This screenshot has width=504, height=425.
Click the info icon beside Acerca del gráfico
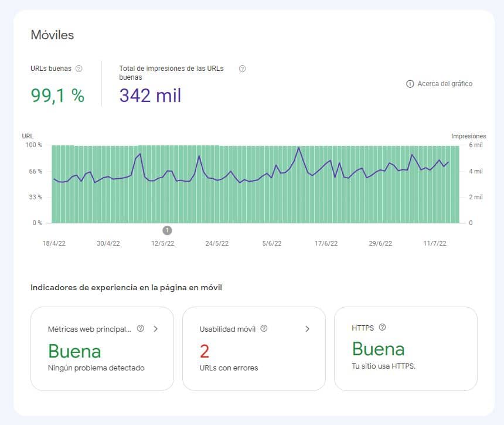[410, 84]
